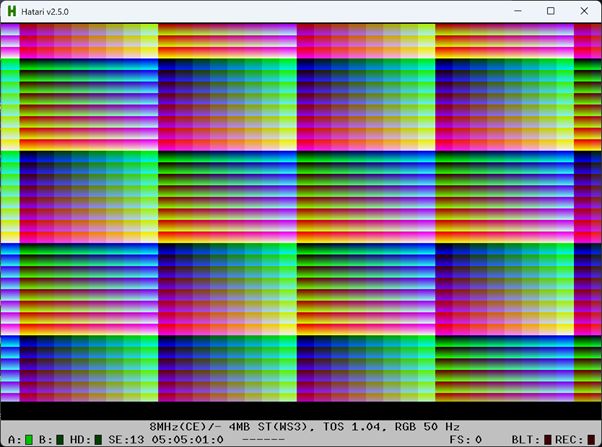Click the BLT: blitter LED indicator

(547, 439)
